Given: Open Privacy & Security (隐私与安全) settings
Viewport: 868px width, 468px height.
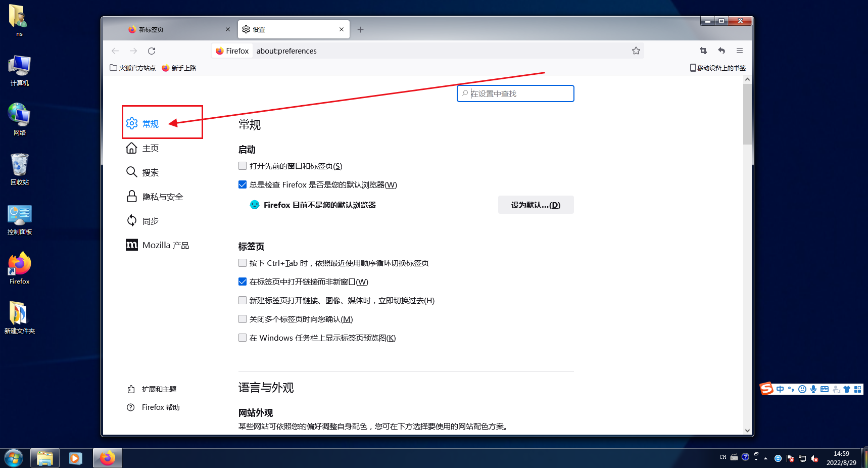Looking at the screenshot, I should tap(155, 197).
